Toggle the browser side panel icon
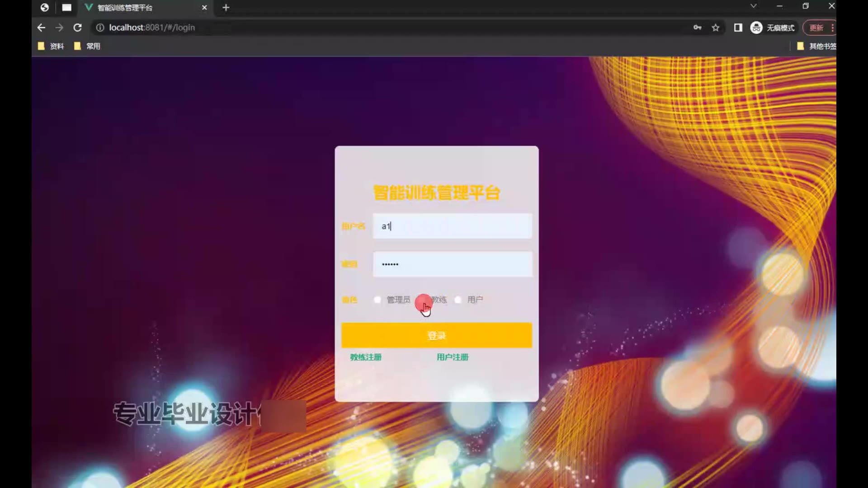Viewport: 868px width, 488px height. (x=738, y=28)
